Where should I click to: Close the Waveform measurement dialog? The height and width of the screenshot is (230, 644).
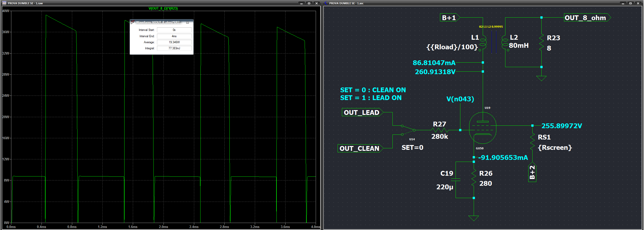pos(187,22)
